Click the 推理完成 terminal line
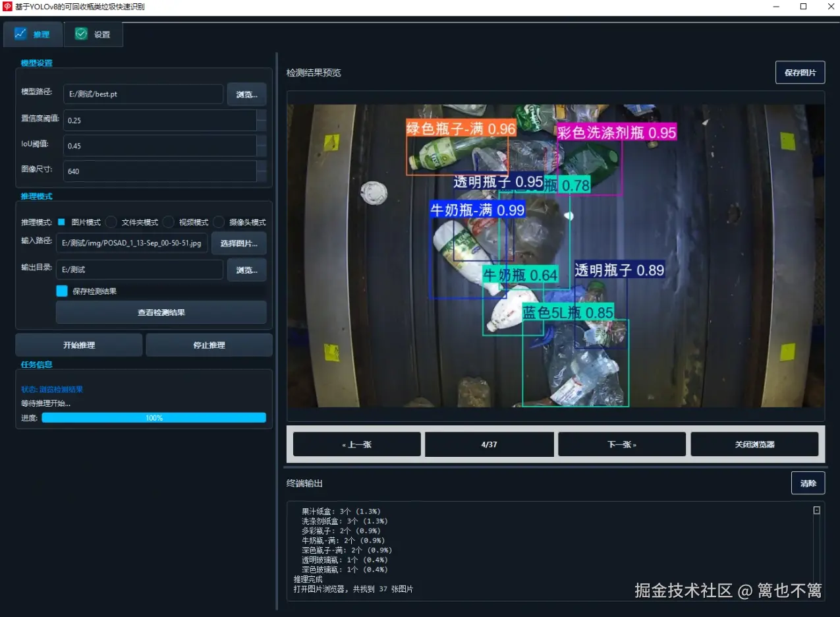 tap(308, 579)
